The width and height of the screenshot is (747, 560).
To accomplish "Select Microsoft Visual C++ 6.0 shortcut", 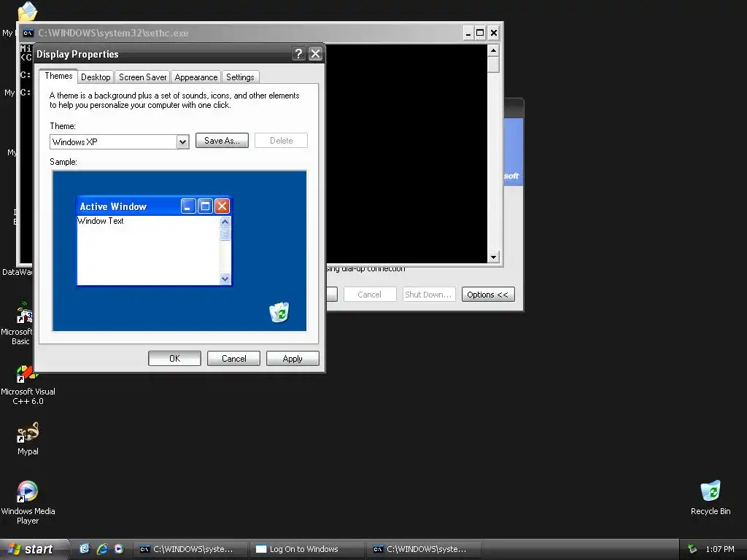I will tap(28, 385).
